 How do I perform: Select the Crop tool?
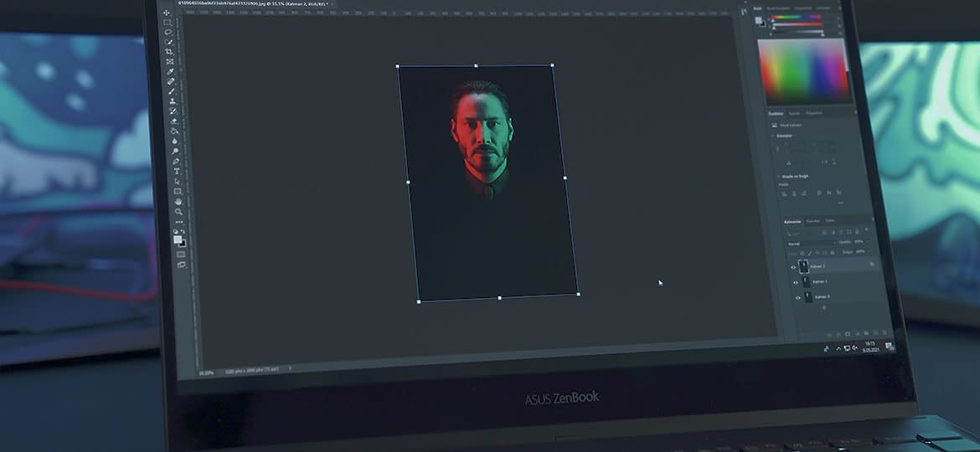point(169,52)
